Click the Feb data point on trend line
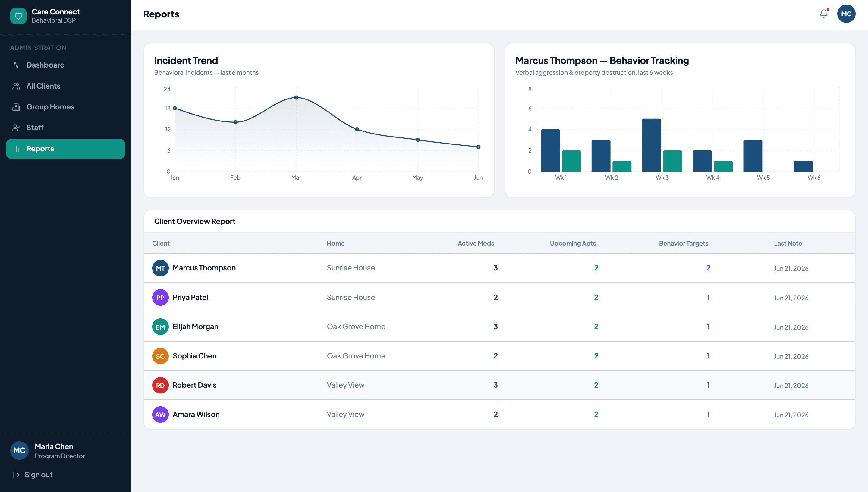The image size is (868, 492). click(x=235, y=122)
